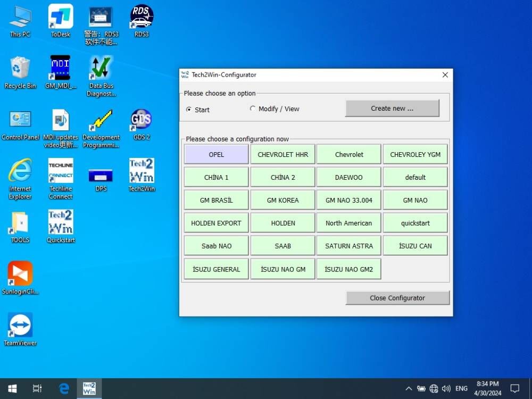Screen dimensions: 532x399
Task: Launch ToDesk from the desktop
Action: [x=61, y=21]
